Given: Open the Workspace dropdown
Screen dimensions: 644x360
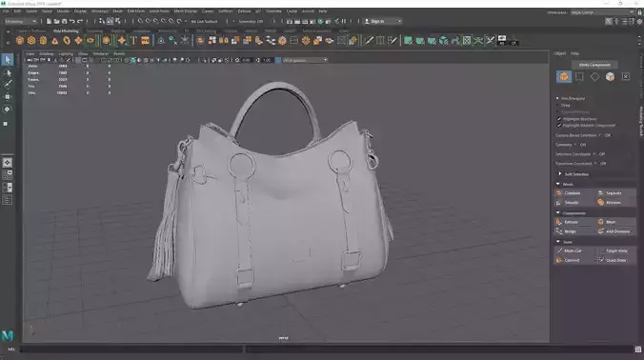Looking at the screenshot, I should click(602, 12).
